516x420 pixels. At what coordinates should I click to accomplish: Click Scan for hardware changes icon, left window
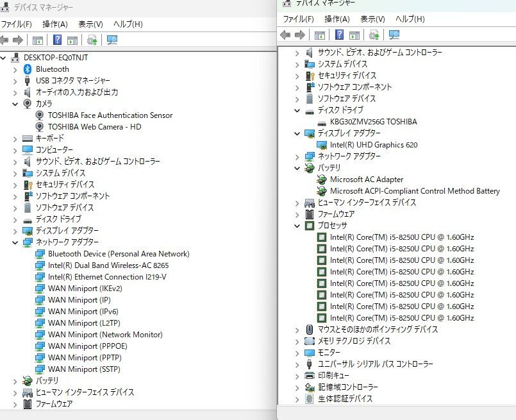click(112, 40)
